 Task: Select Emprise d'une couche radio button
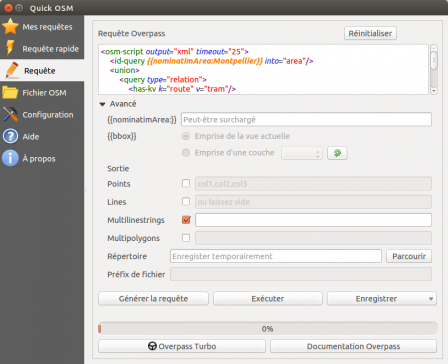tap(186, 153)
